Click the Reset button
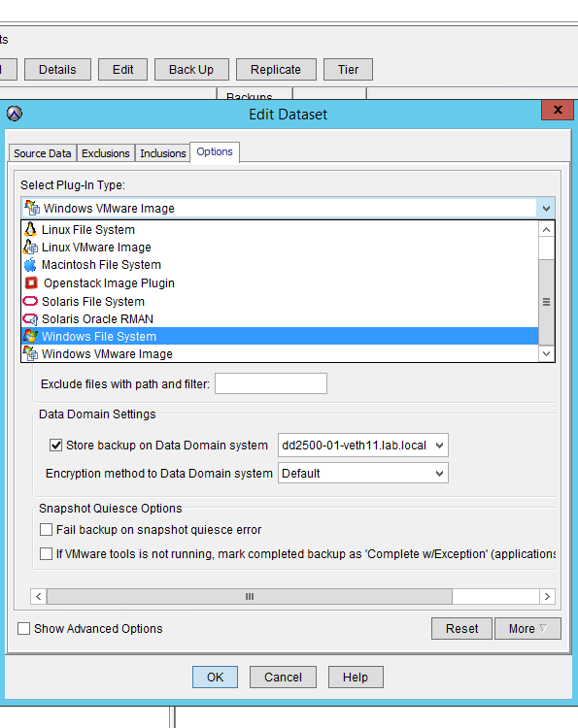The height and width of the screenshot is (728, 578). click(x=461, y=629)
